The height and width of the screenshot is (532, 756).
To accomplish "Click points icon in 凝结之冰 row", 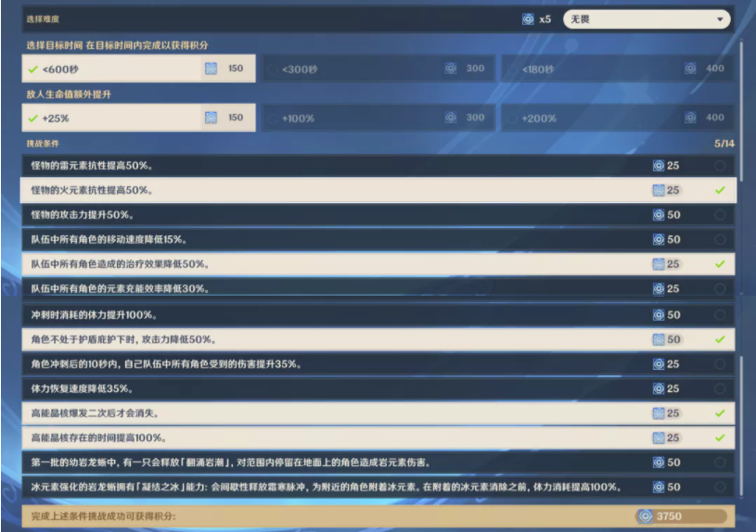I will pos(659,488).
